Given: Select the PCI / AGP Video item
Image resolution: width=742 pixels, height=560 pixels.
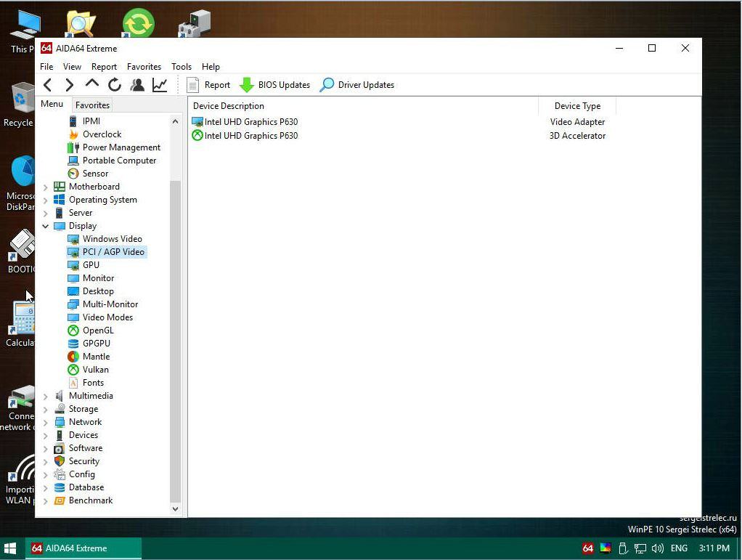Looking at the screenshot, I should coord(113,252).
